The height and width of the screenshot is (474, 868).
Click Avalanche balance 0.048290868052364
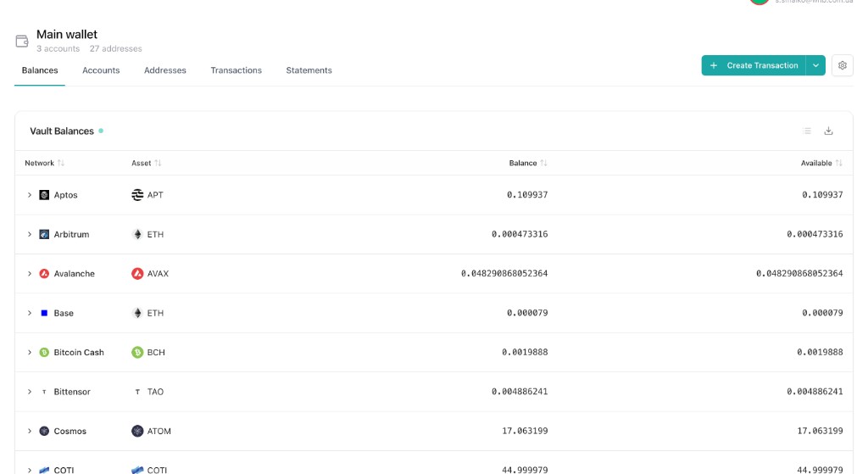[x=504, y=274]
